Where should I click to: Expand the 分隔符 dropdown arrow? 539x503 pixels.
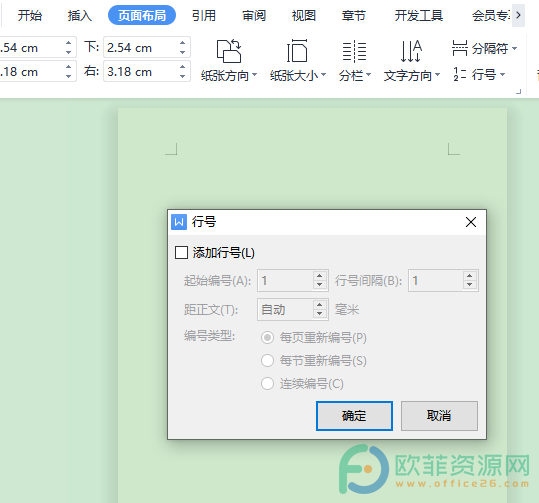[514, 48]
